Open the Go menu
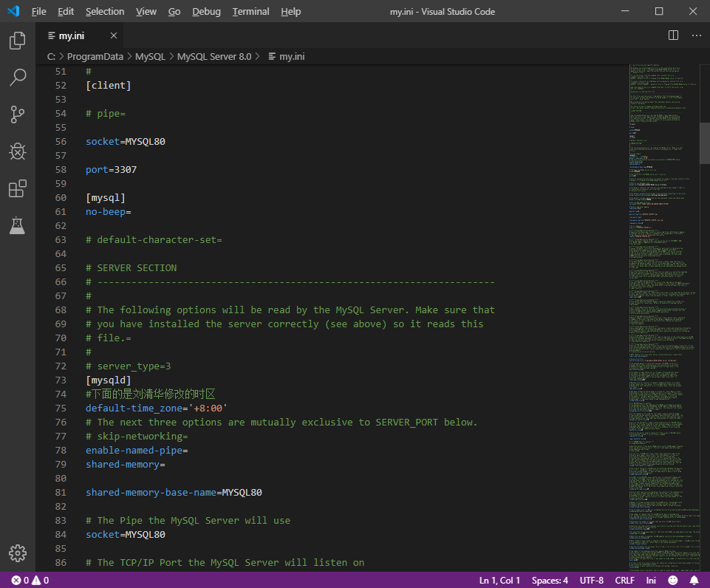The height and width of the screenshot is (588, 710). tap(174, 11)
